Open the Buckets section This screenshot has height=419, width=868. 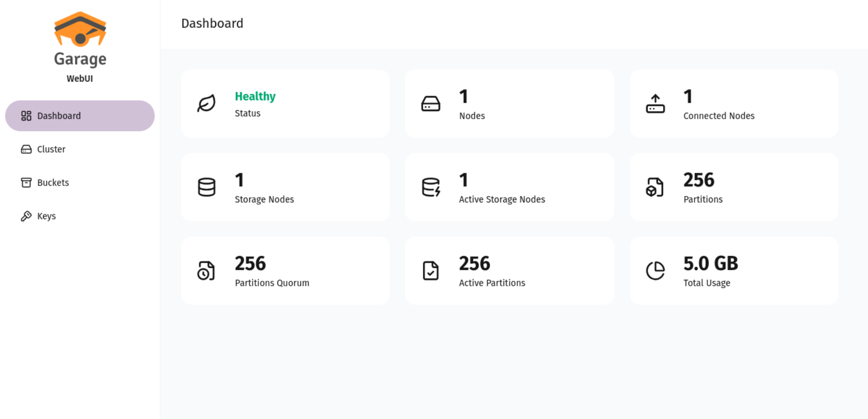52,183
